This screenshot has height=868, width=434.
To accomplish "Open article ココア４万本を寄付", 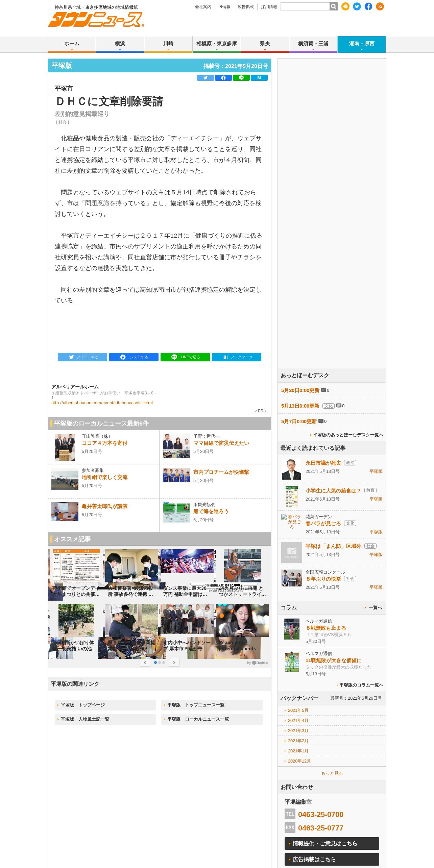I will pos(104,443).
